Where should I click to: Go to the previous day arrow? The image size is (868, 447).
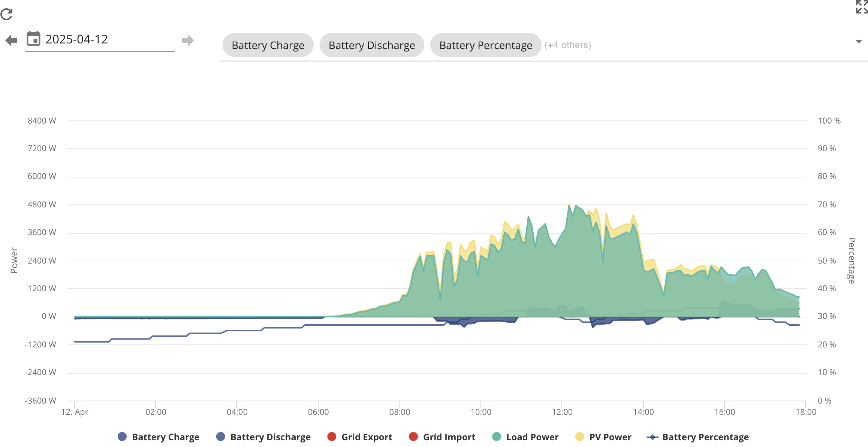[x=12, y=40]
